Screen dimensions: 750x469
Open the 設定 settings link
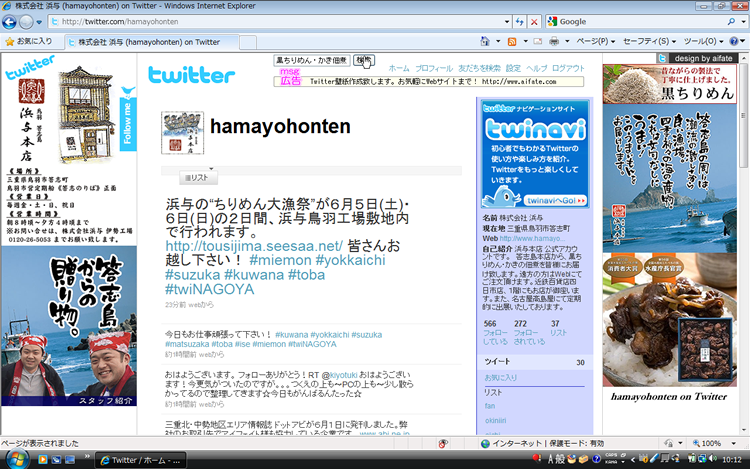[513, 68]
